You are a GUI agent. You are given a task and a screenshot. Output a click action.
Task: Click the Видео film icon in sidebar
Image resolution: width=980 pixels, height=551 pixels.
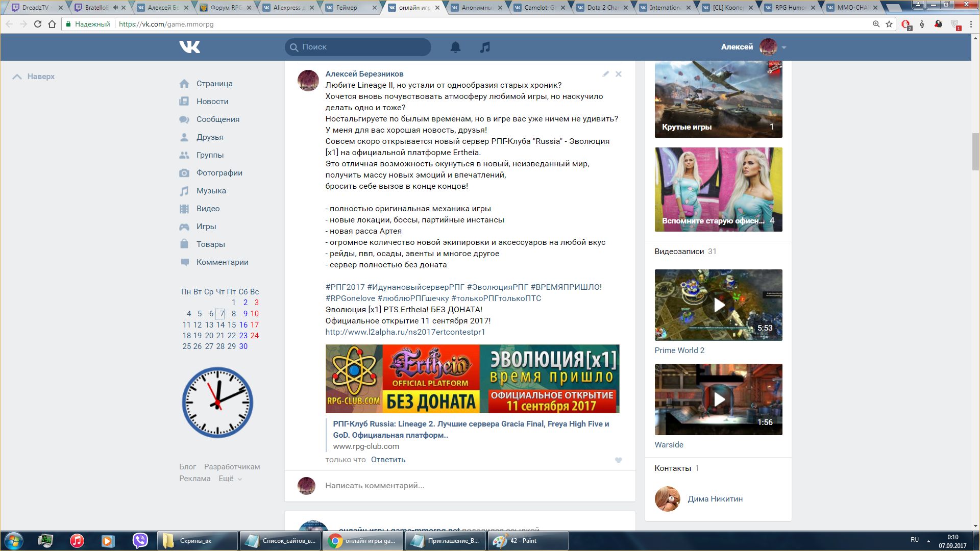click(184, 209)
